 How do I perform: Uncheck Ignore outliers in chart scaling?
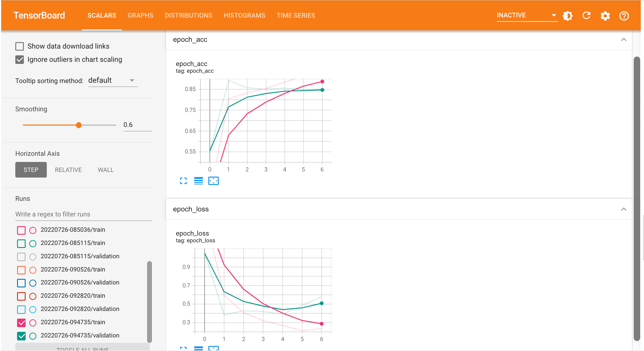[19, 59]
